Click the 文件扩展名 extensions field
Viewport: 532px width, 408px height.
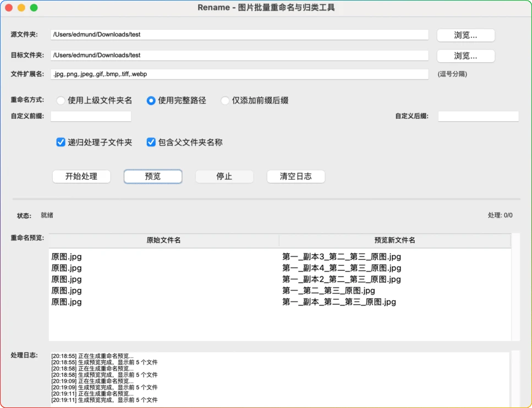pyautogui.click(x=240, y=74)
